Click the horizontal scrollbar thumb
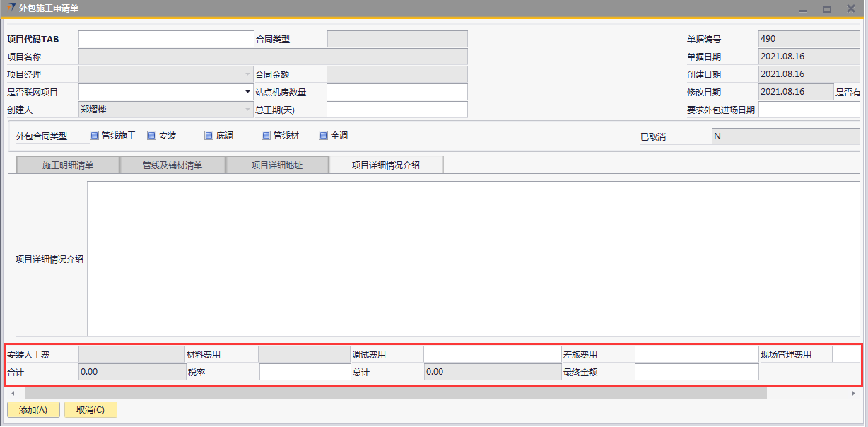 (396, 393)
